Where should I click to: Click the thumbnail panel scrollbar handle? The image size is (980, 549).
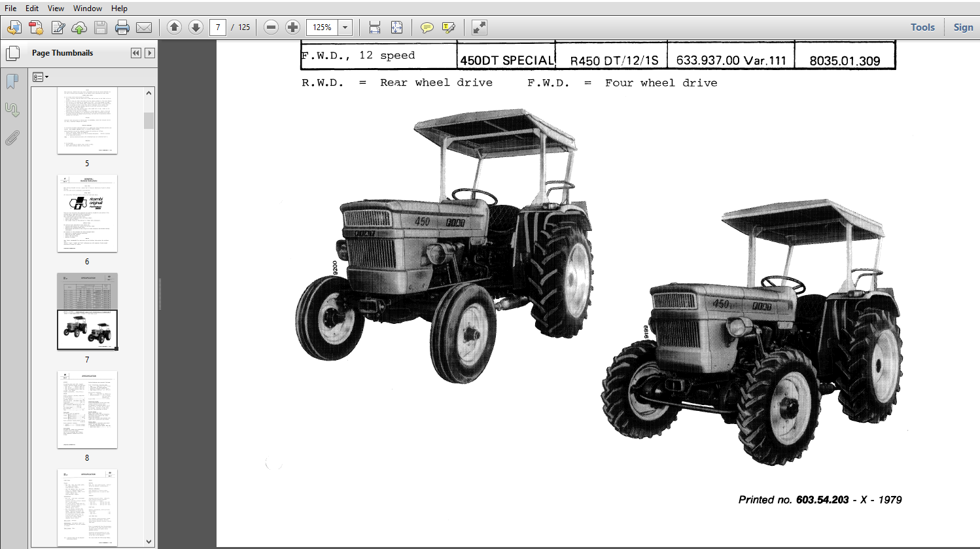pyautogui.click(x=149, y=120)
